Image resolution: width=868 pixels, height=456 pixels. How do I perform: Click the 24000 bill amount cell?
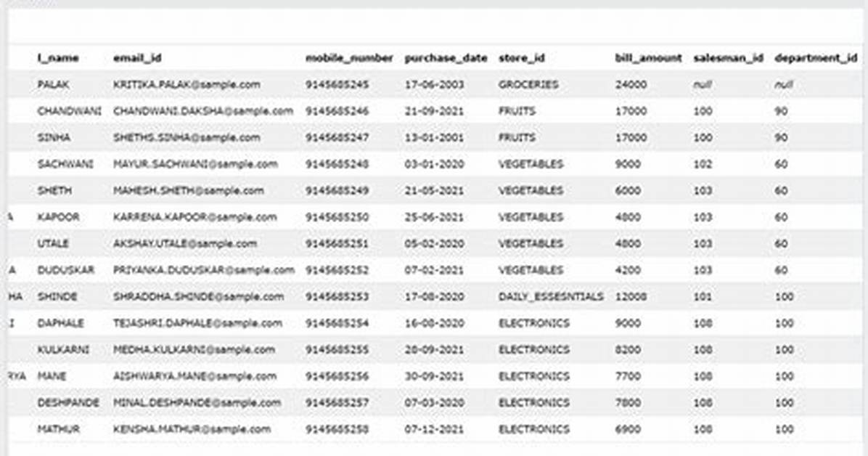click(631, 85)
